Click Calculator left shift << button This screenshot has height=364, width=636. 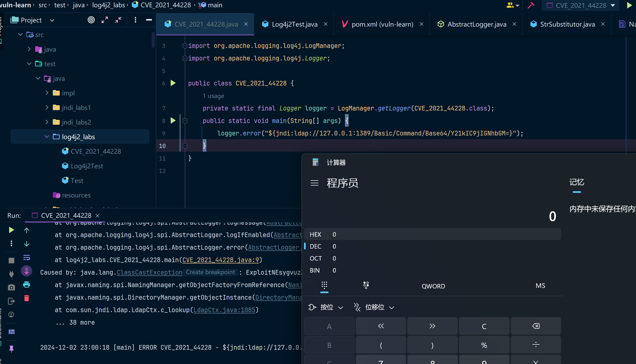point(381,326)
